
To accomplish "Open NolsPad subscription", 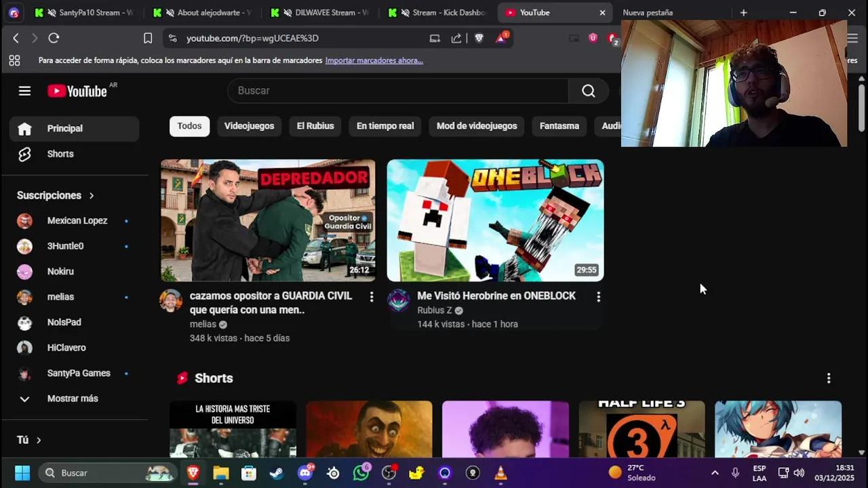I will pyautogui.click(x=75, y=323).
